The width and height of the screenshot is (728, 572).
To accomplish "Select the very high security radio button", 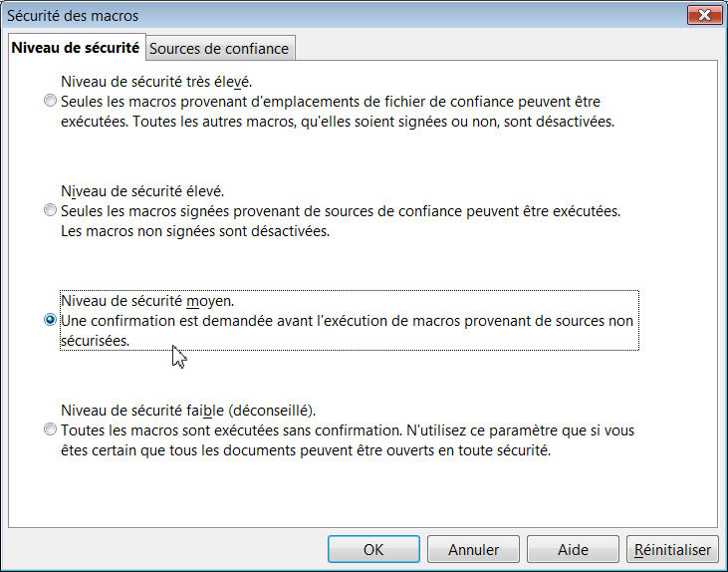I will tap(50, 101).
